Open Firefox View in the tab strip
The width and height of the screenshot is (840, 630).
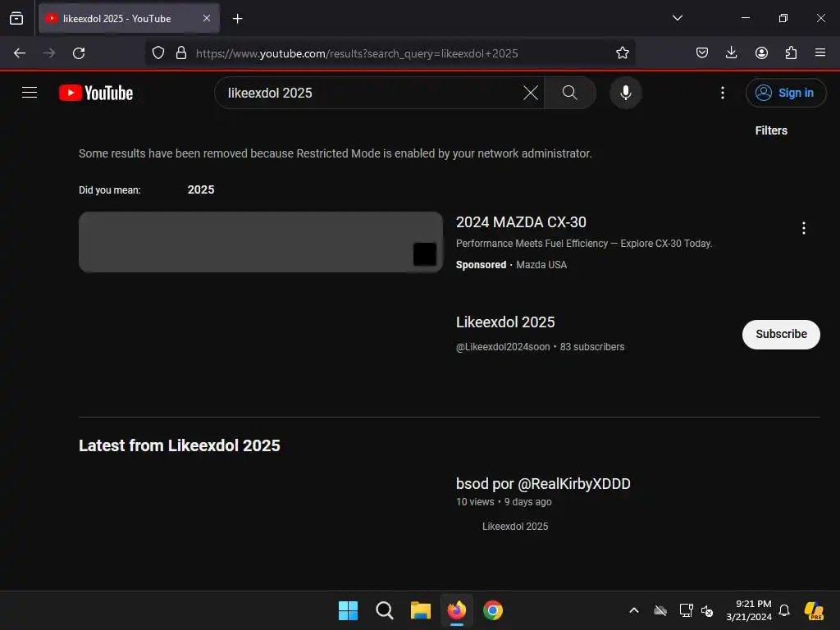16,19
